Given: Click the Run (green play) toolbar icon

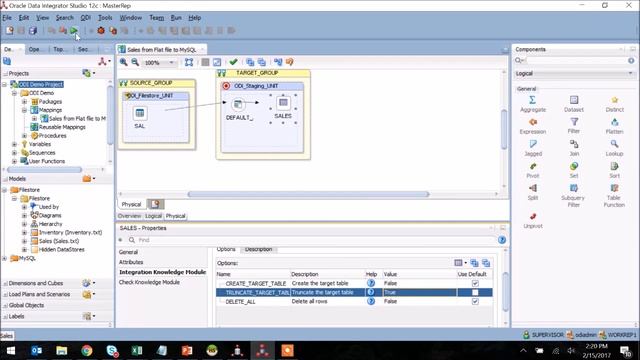Looking at the screenshot, I should pyautogui.click(x=74, y=31).
